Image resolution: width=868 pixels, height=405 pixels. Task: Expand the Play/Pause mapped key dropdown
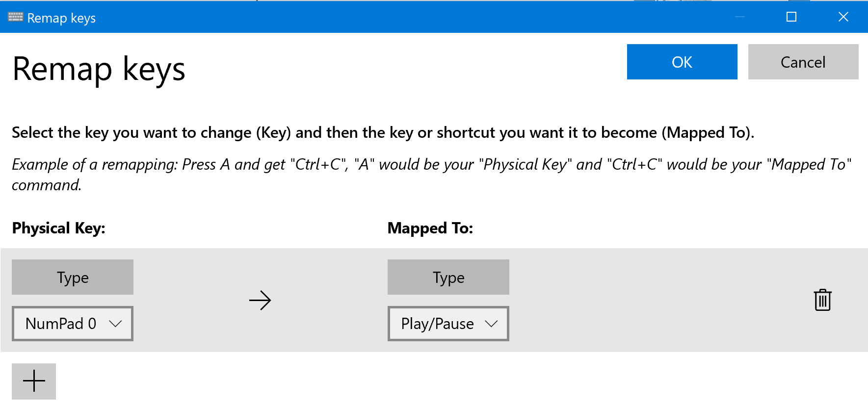(448, 324)
